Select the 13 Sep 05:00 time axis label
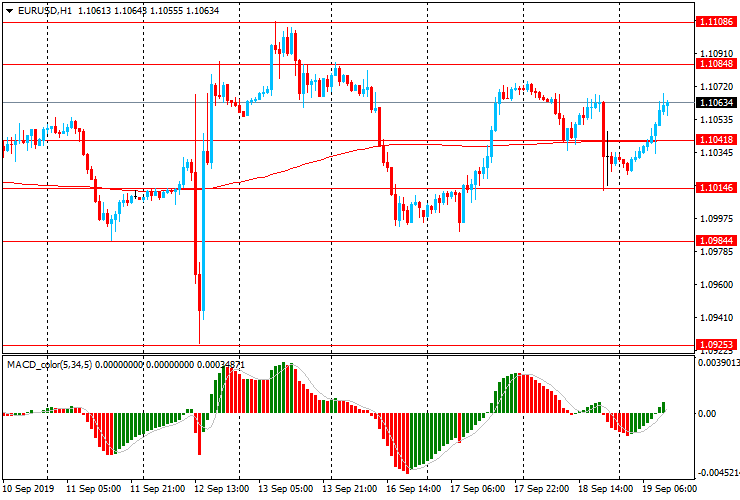This screenshot has height=500, width=740. coord(286,488)
